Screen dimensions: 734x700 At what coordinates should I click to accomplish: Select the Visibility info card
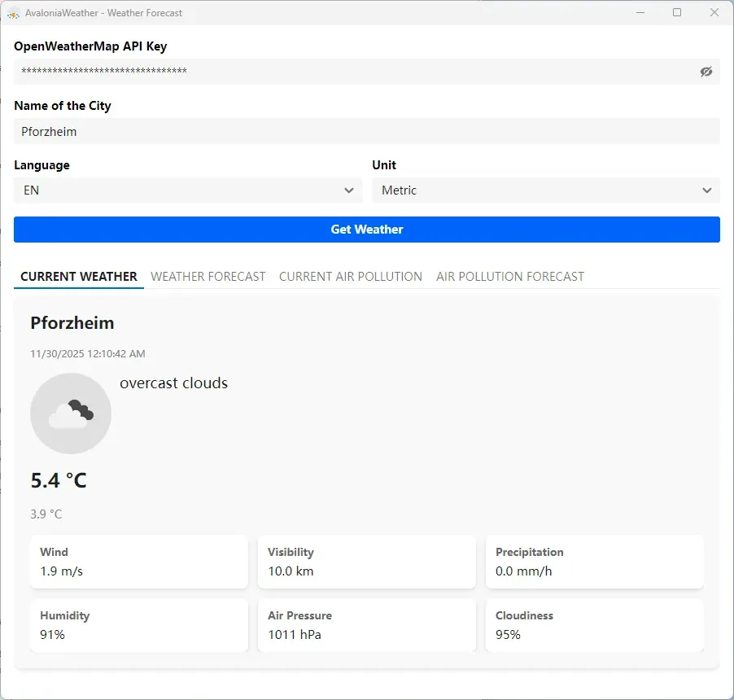366,562
